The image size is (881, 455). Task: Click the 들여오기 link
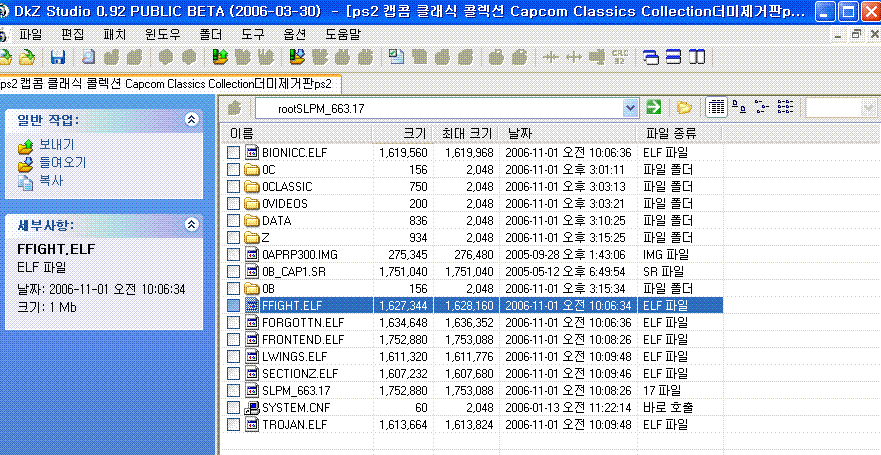(62, 163)
